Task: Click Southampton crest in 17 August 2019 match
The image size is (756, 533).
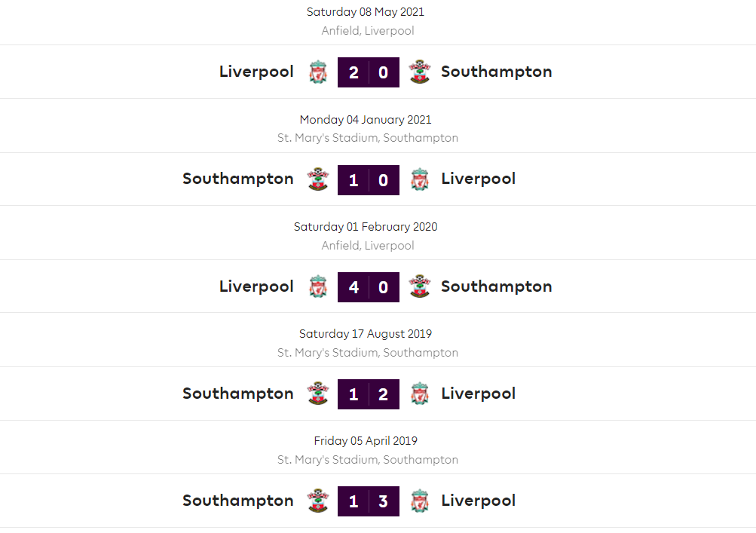Action: (x=318, y=394)
